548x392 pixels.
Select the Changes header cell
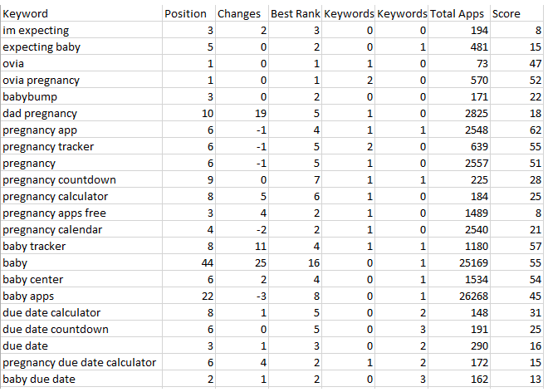tap(242, 13)
